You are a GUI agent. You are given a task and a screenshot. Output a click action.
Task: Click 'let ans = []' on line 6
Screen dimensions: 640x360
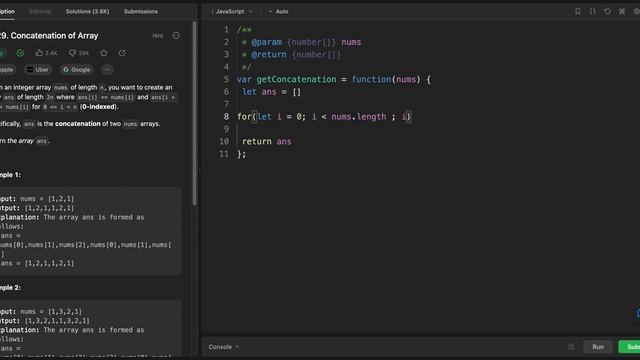(271, 92)
